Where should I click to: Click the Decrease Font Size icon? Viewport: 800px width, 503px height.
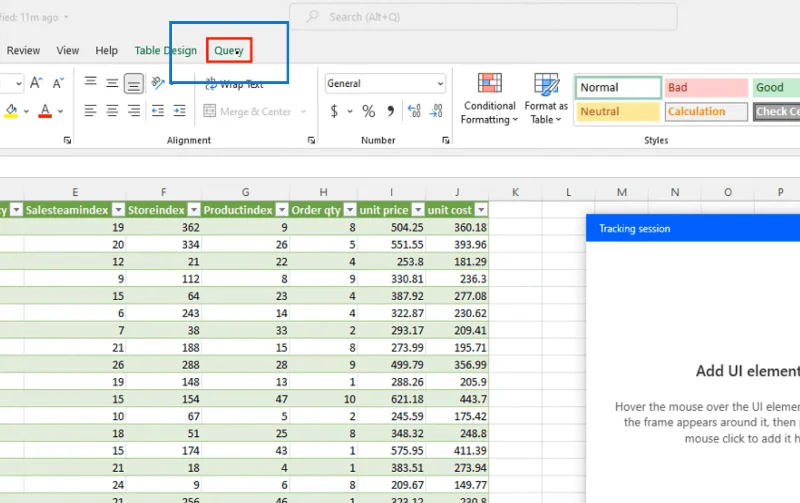pos(58,83)
